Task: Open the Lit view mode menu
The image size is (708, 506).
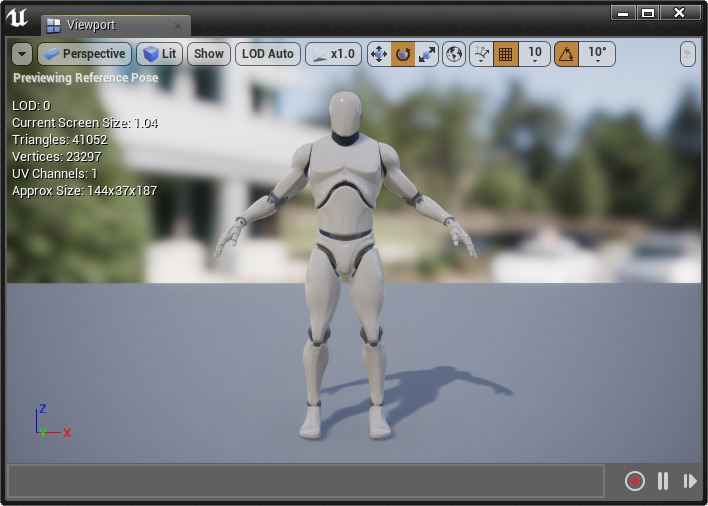Action: tap(158, 54)
